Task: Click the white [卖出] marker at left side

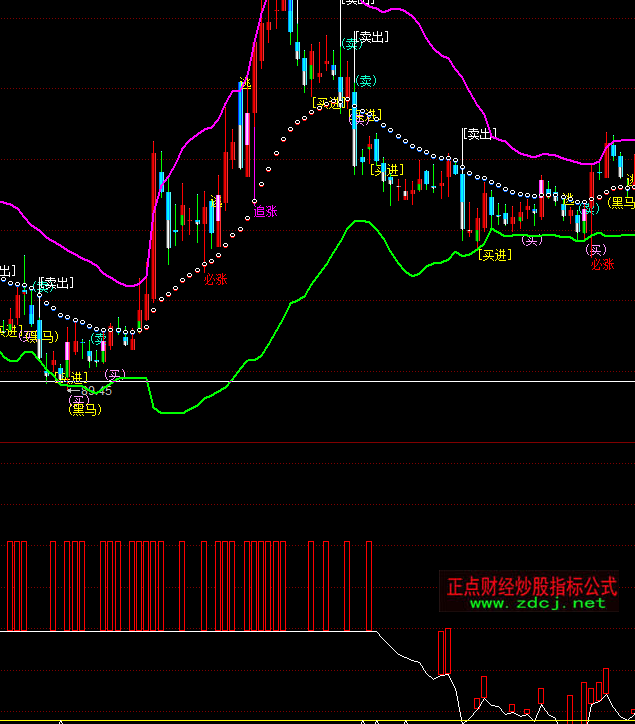Action: pyautogui.click(x=55, y=283)
